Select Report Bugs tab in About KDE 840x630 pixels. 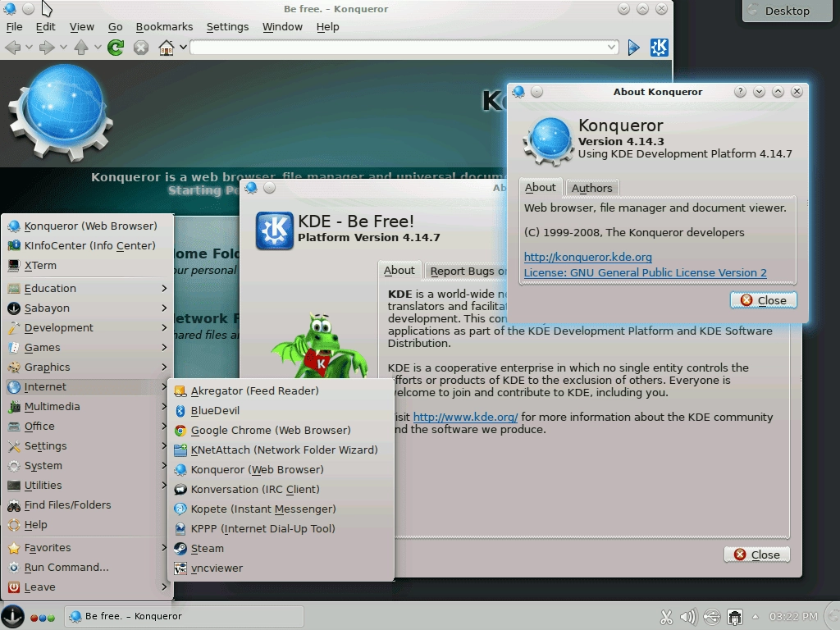pyautogui.click(x=467, y=272)
